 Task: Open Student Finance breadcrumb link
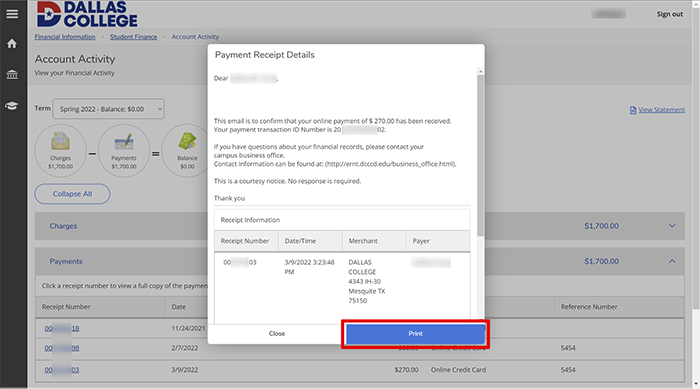133,37
